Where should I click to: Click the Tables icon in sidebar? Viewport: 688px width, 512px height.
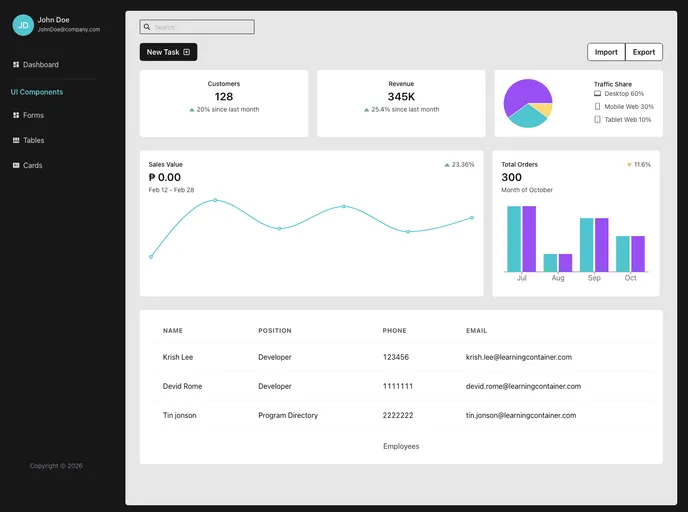(x=16, y=141)
